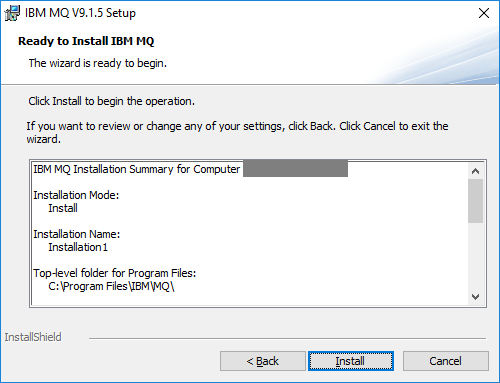
Task: Exit the wizard via Cancel button
Action: click(x=446, y=361)
